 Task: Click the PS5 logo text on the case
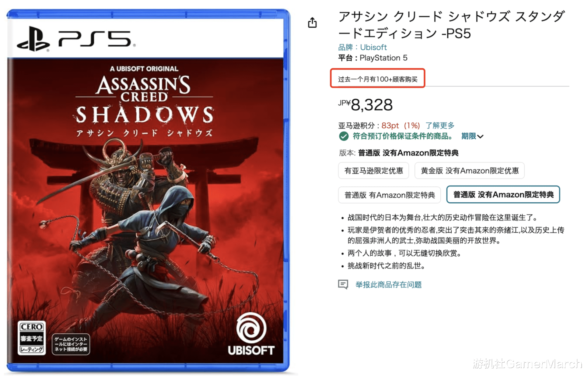[97, 39]
